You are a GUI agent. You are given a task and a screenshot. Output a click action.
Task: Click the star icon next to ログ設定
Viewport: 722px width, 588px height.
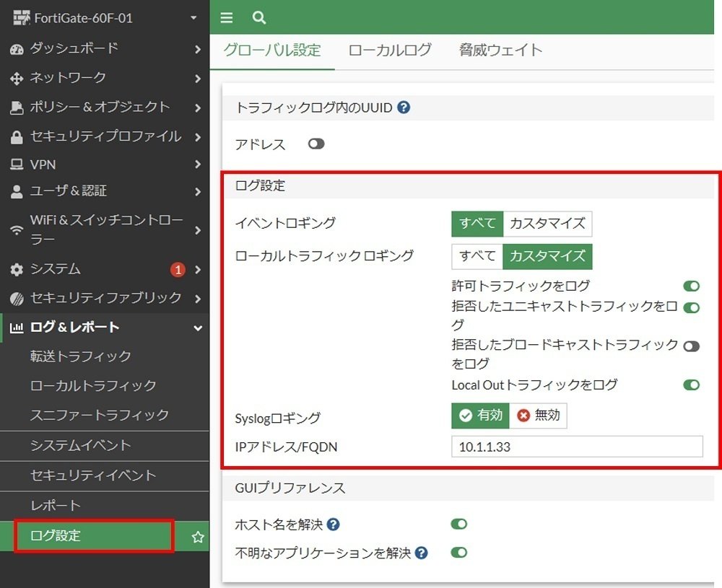coord(196,536)
